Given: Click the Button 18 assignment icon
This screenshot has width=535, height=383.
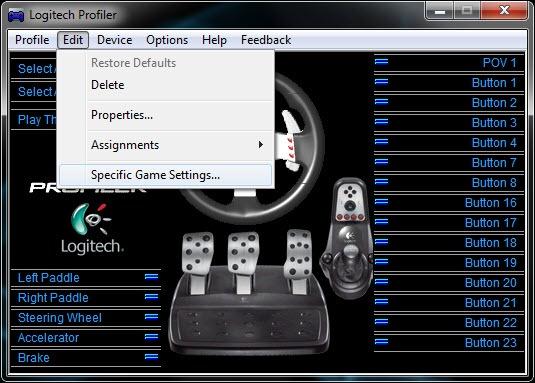Looking at the screenshot, I should click(x=381, y=242).
